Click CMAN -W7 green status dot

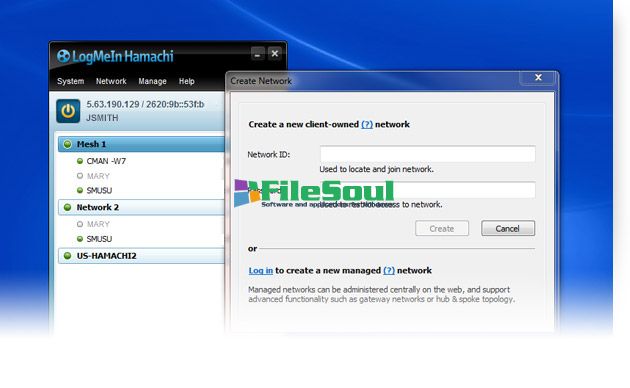pyautogui.click(x=80, y=161)
